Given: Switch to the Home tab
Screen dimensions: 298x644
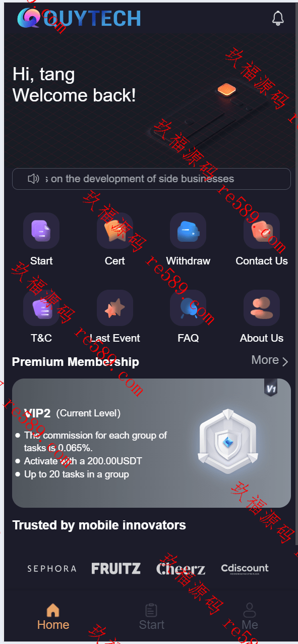Looking at the screenshot, I should pos(53,617).
